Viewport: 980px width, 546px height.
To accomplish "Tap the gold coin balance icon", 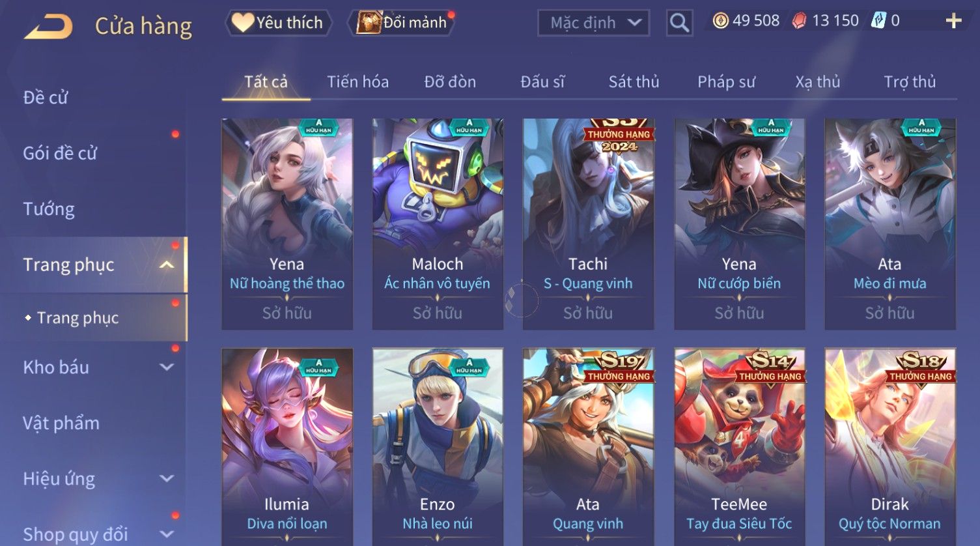I will click(x=720, y=22).
